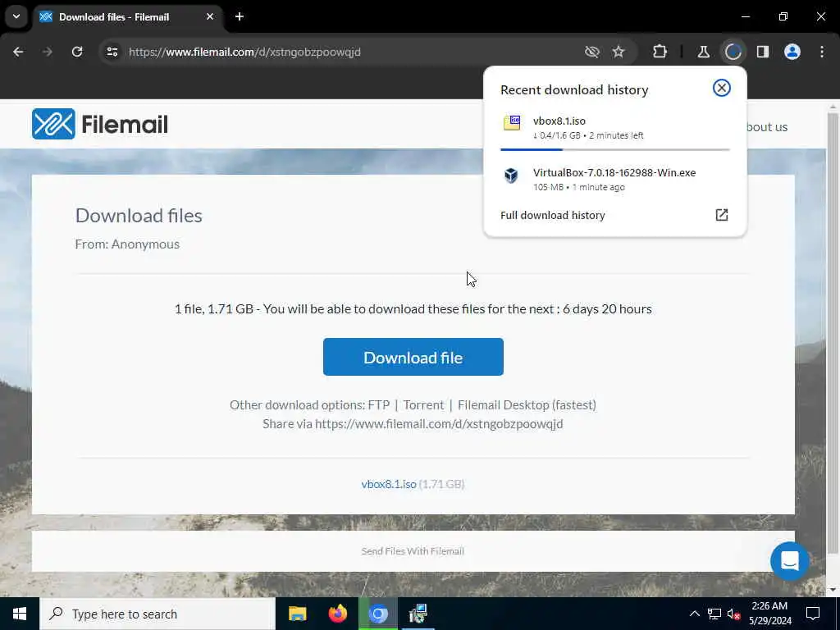This screenshot has height=630, width=840.
Task: Click the vbox8.1.iso file link on page
Action: 388,484
